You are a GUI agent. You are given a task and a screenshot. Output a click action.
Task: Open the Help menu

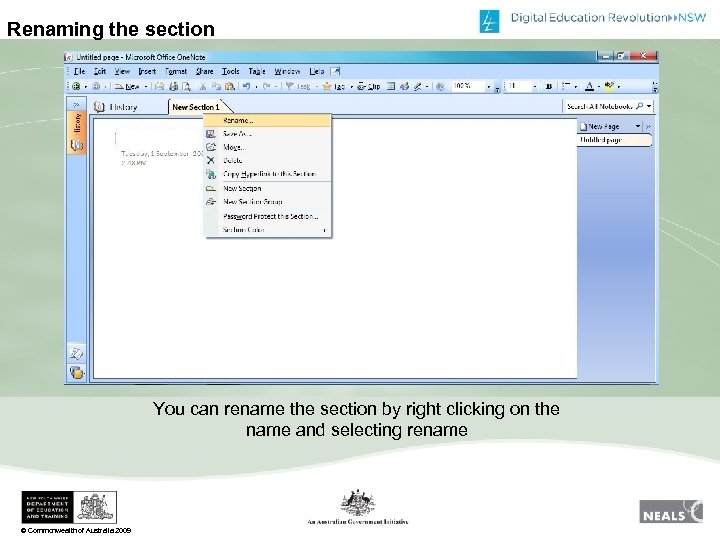(316, 71)
